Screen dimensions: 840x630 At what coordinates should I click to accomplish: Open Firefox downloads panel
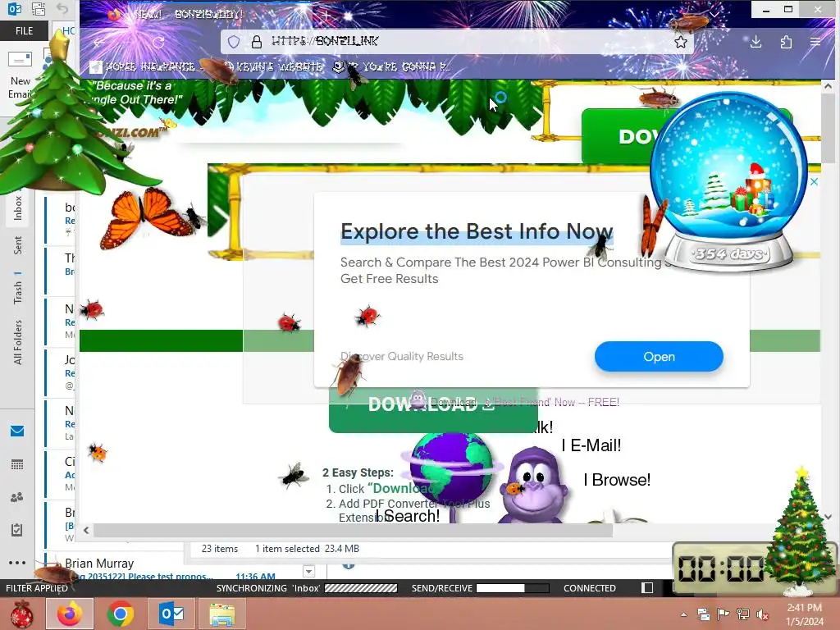point(756,42)
